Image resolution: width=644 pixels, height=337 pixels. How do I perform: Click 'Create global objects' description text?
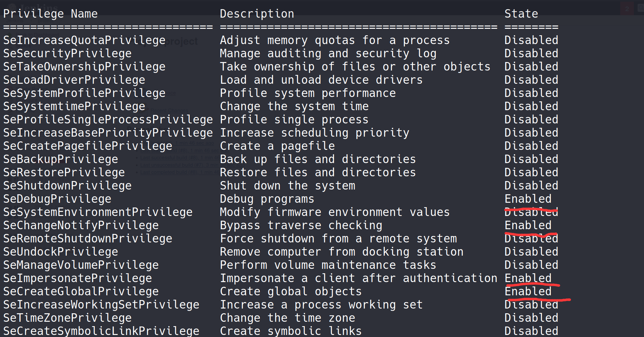(291, 292)
